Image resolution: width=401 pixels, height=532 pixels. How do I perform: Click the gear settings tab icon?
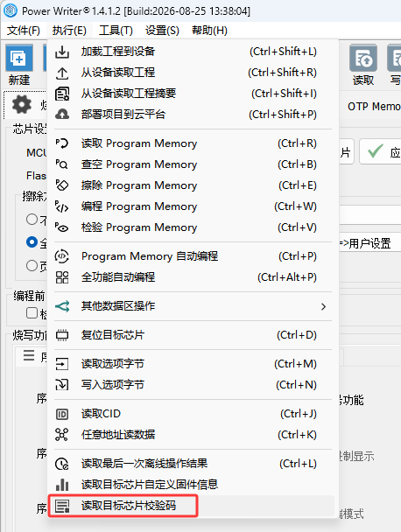22,104
